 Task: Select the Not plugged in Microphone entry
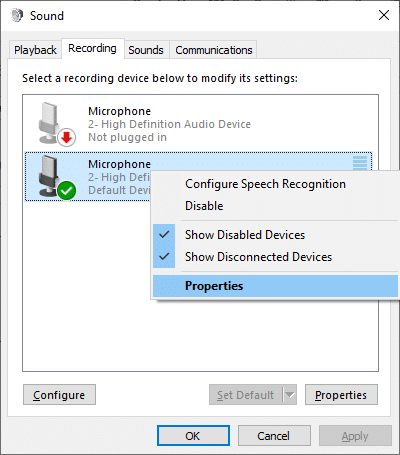[x=198, y=124]
